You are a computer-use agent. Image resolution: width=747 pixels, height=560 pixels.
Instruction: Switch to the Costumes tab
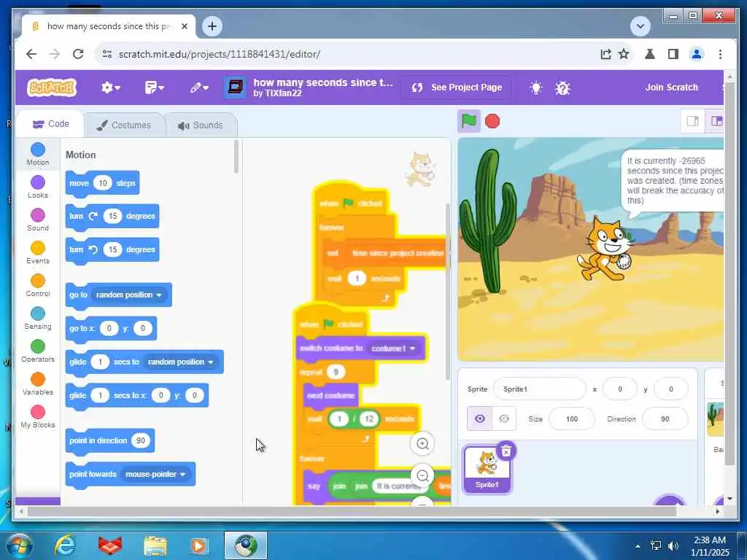(x=124, y=125)
